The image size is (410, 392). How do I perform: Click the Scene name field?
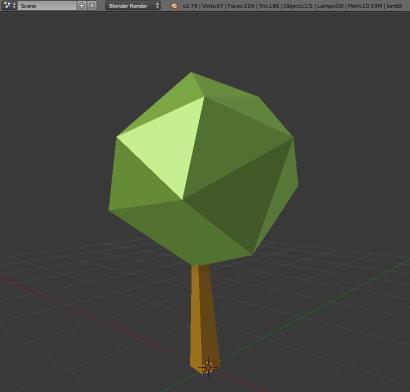click(x=47, y=5)
